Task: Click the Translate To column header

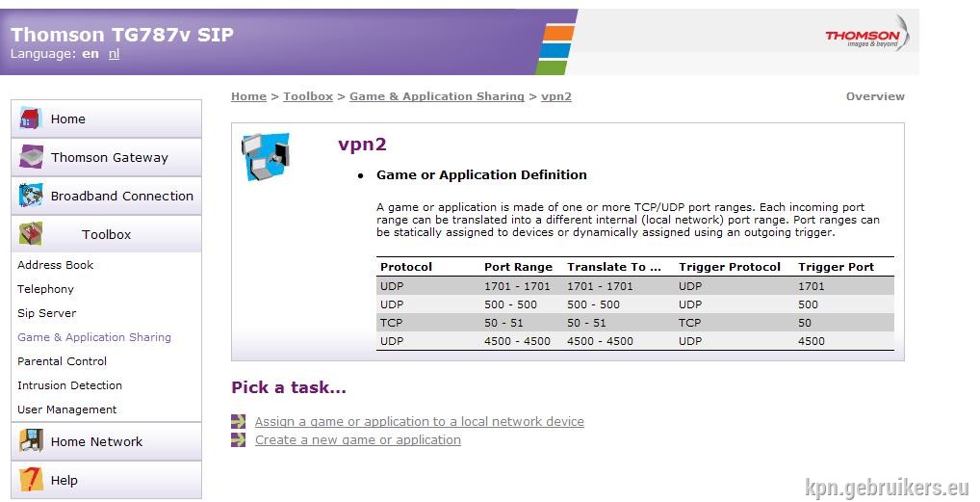Action: pos(614,267)
